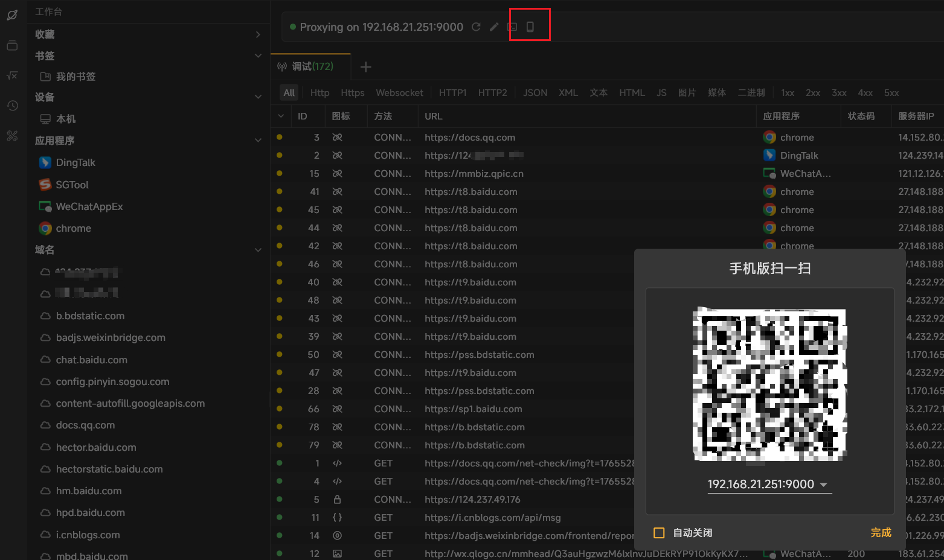Image resolution: width=944 pixels, height=560 pixels.
Task: Add a new session tab with plus icon
Action: (x=365, y=66)
